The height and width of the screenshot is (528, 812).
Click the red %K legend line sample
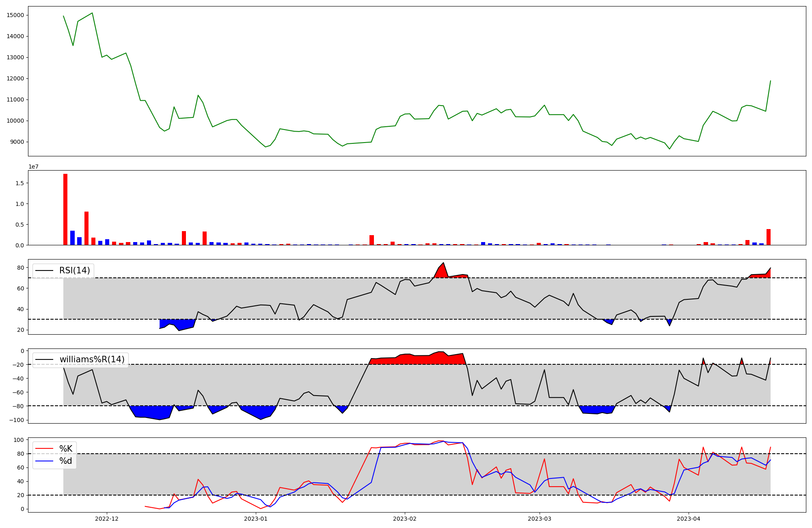pos(44,449)
